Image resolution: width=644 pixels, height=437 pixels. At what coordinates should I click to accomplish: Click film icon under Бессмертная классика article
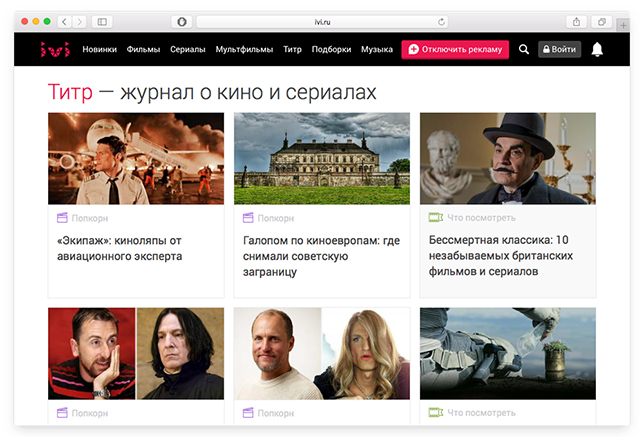(x=436, y=217)
